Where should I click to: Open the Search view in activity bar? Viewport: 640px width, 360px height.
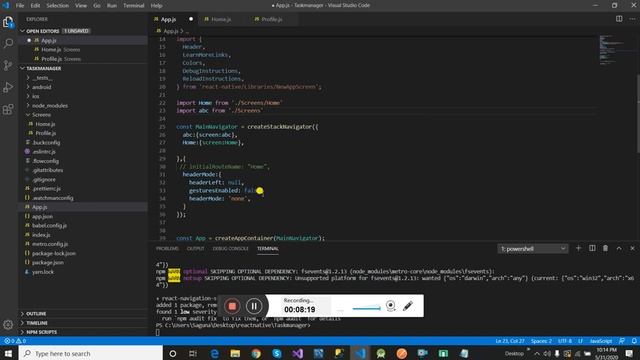click(8, 43)
